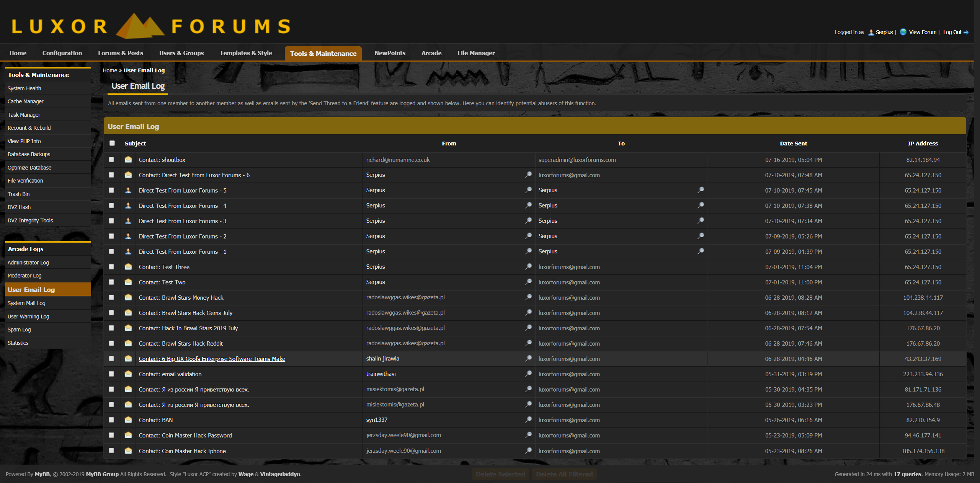The width and height of the screenshot is (980, 483).
Task: Click the user avatar icon beside Serpius in header
Action: tap(871, 32)
